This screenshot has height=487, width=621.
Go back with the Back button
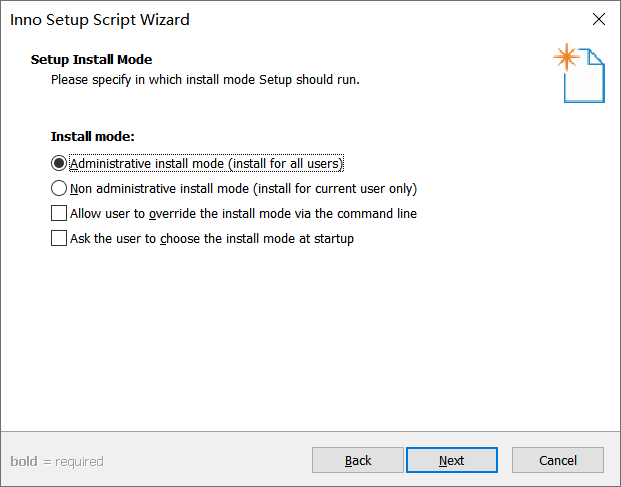[358, 460]
